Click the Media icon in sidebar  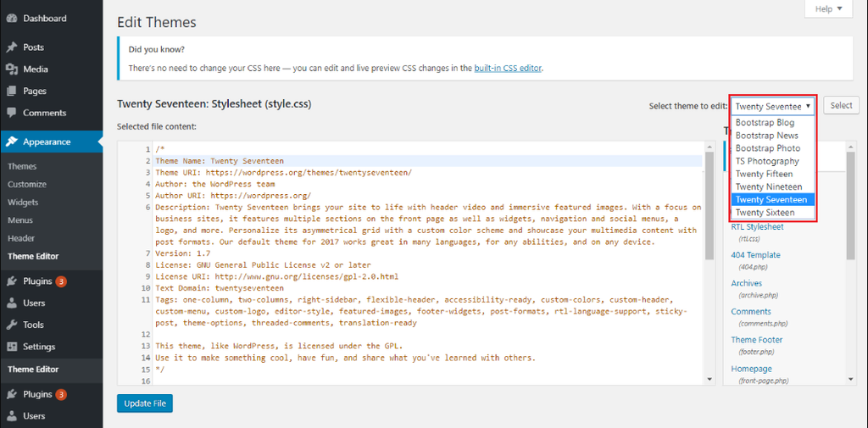point(12,69)
